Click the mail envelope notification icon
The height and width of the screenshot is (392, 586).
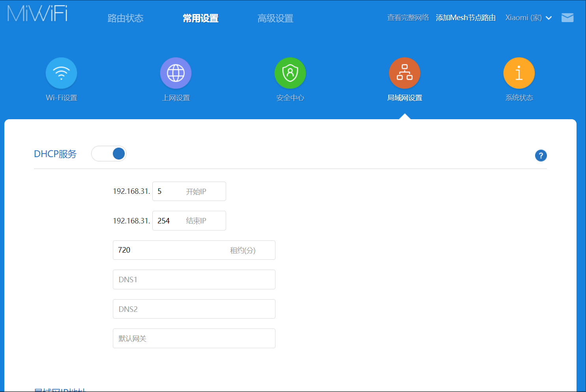tap(567, 18)
